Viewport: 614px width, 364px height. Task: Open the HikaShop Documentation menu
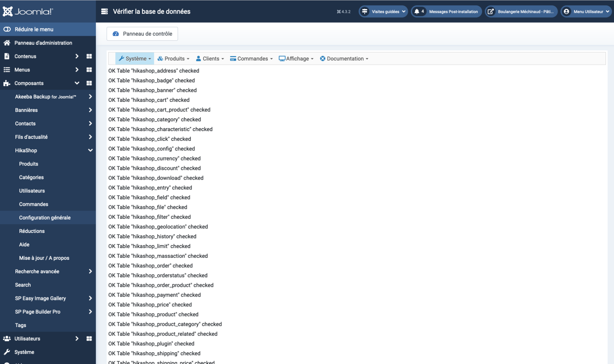click(x=344, y=59)
